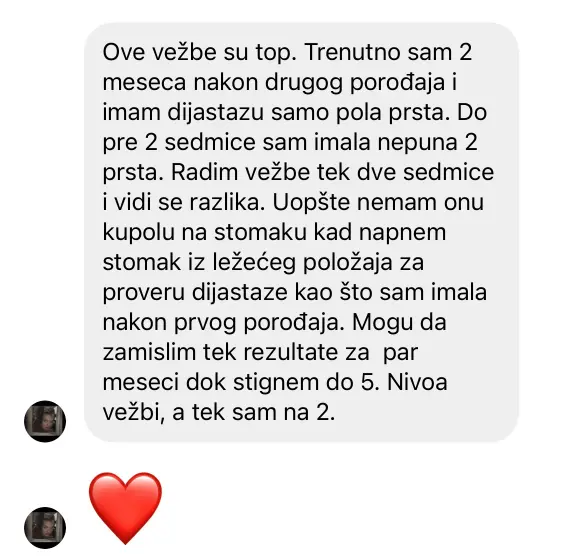585x558 pixels.
Task: Click the phrase "proveru dijastaze"
Action: click(195, 293)
